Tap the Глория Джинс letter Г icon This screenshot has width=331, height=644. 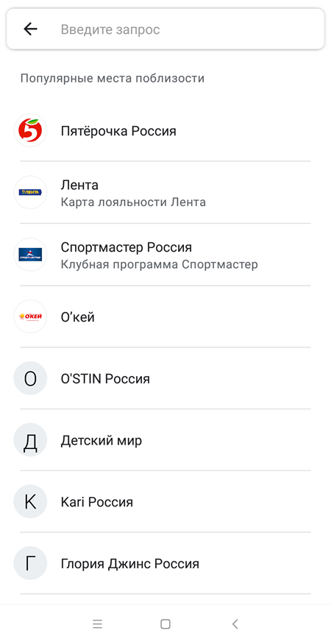[30, 563]
